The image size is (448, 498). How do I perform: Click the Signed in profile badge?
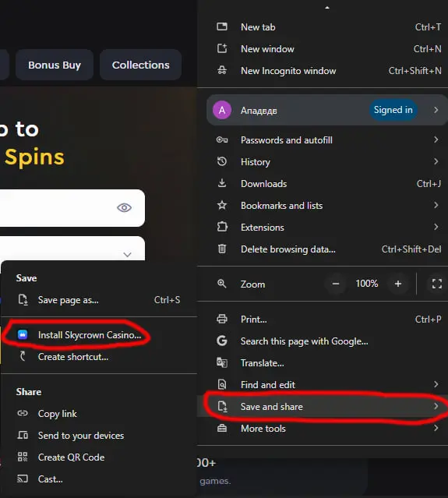393,110
